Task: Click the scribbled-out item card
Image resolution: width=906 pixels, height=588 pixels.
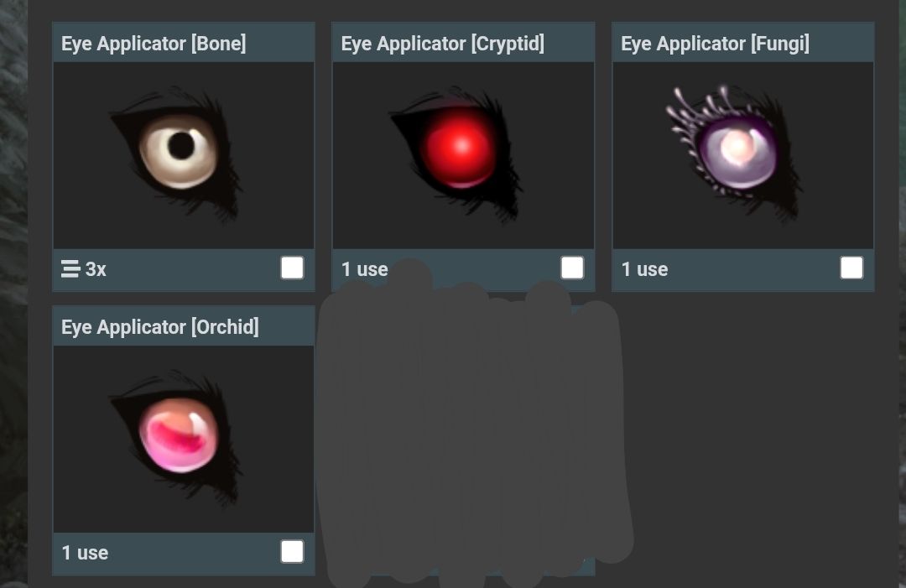Action: pos(474,433)
